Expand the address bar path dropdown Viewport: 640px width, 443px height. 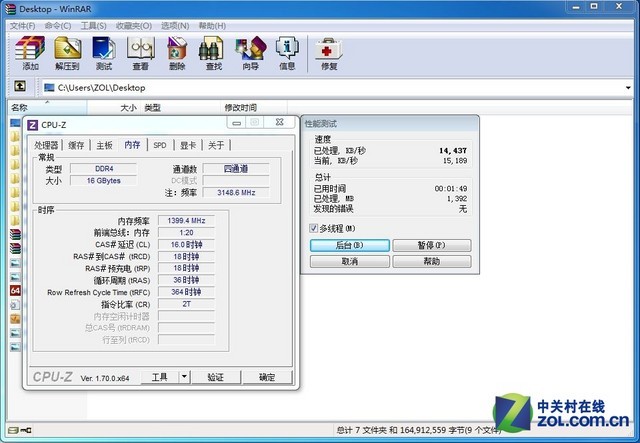tap(627, 87)
